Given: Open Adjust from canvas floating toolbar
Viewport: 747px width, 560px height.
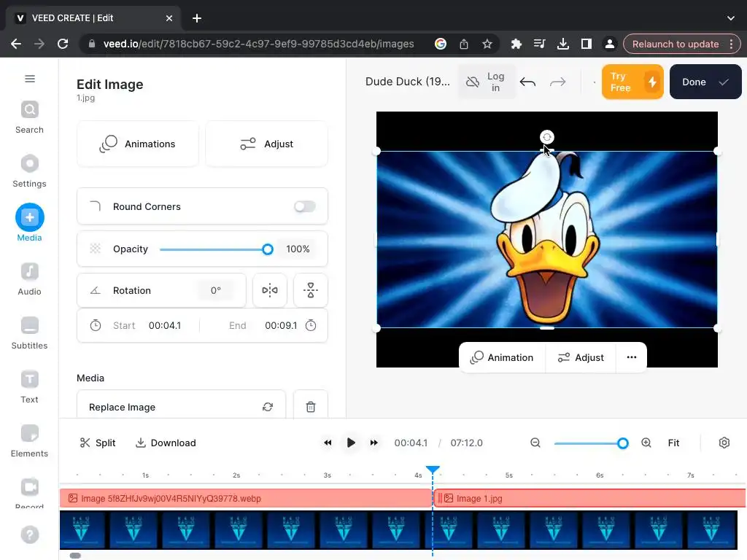Looking at the screenshot, I should (x=581, y=357).
